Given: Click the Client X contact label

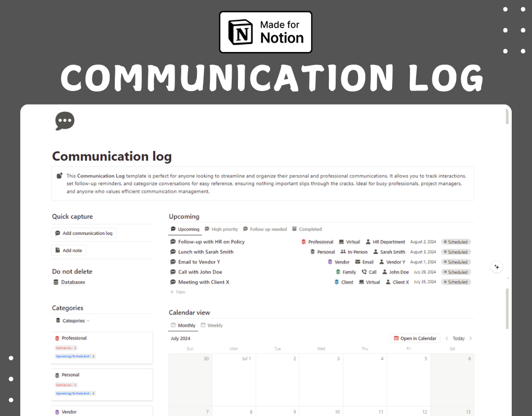Looking at the screenshot, I should [401, 282].
